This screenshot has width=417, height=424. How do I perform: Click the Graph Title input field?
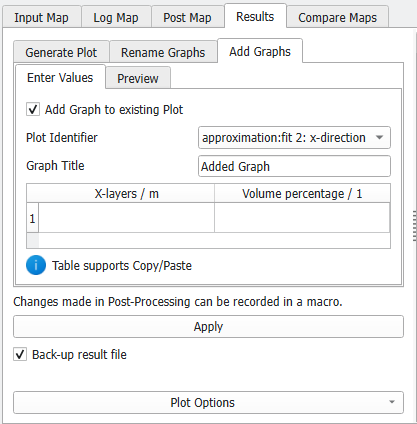coord(294,166)
